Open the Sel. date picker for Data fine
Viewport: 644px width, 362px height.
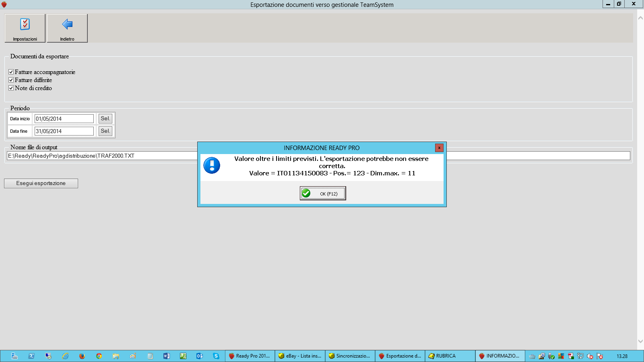pyautogui.click(x=105, y=131)
